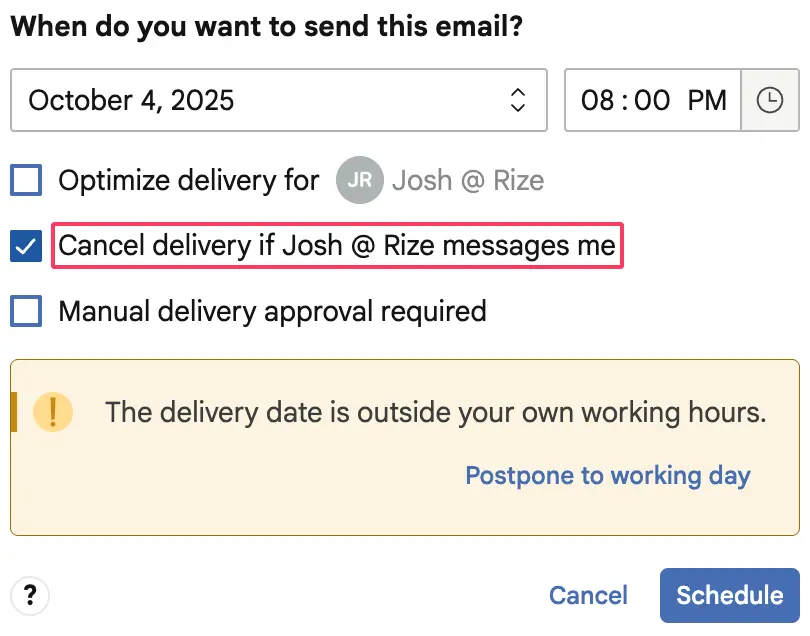Click the yellow warning exclamation icon
The image size is (810, 636).
[x=53, y=412]
